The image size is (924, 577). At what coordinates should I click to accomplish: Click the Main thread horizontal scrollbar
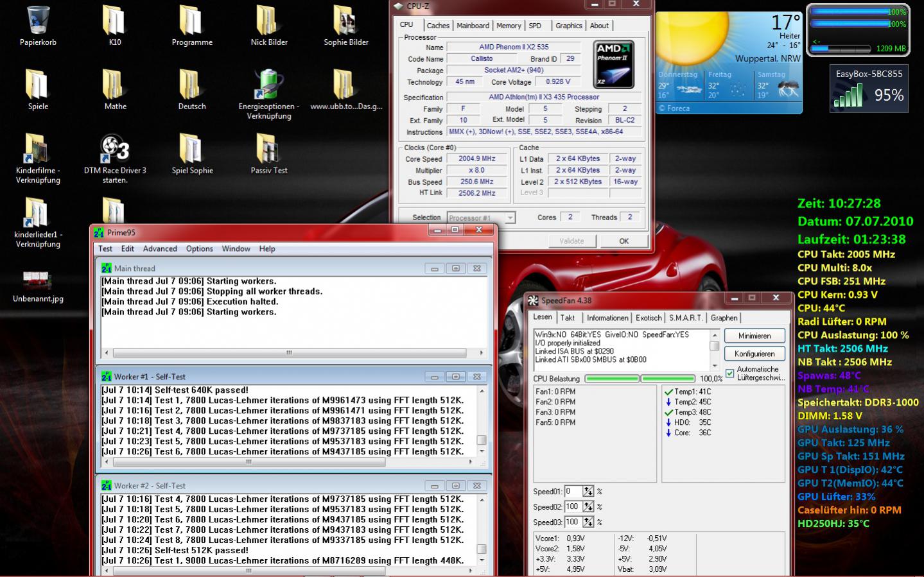289,352
